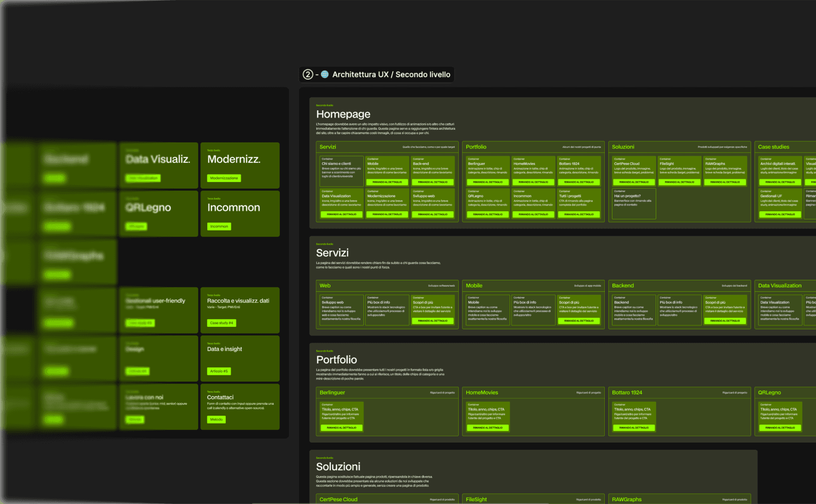The image size is (816, 504).
Task: Click 'Rimando al dettaglio' in Homepage Mobile card
Action: [x=387, y=182]
